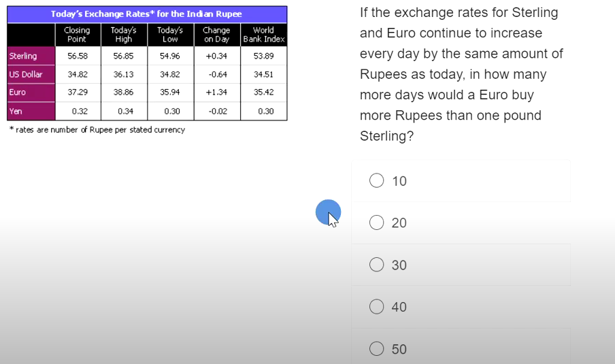Click Sterling change value +0.34
The image size is (615, 364).
[x=217, y=56]
